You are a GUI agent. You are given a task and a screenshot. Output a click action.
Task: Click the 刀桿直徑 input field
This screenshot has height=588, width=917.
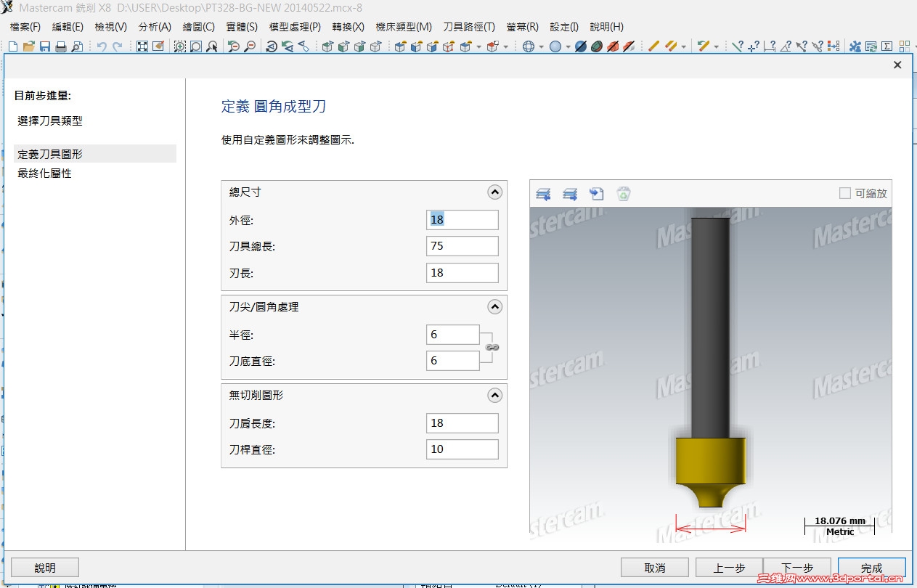click(x=462, y=449)
